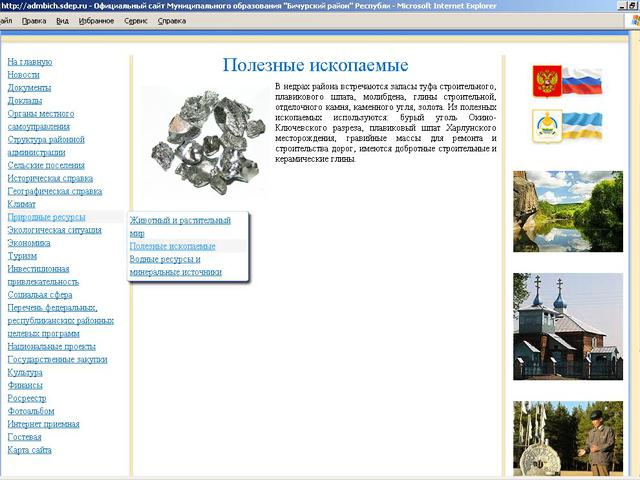Choose Полезные ископаемые submenu item
Viewport: 640px width, 480px height.
click(173, 246)
